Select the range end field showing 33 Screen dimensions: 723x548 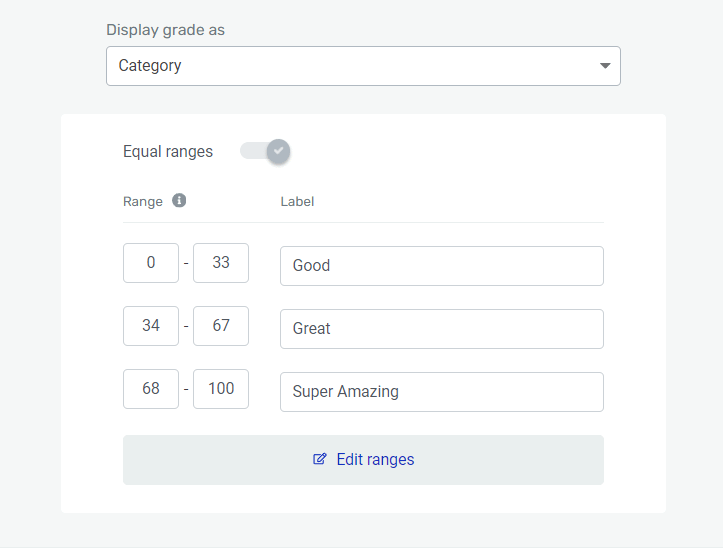coord(221,263)
